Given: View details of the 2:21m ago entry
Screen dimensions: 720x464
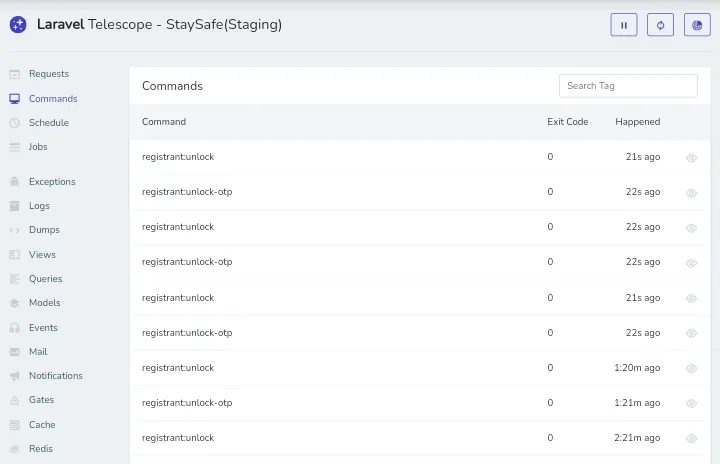Looking at the screenshot, I should click(691, 439).
